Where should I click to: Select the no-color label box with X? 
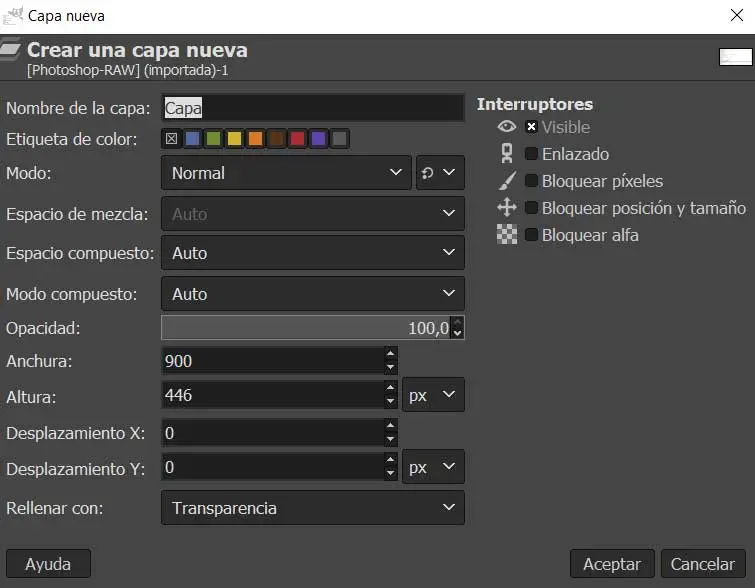[171, 139]
